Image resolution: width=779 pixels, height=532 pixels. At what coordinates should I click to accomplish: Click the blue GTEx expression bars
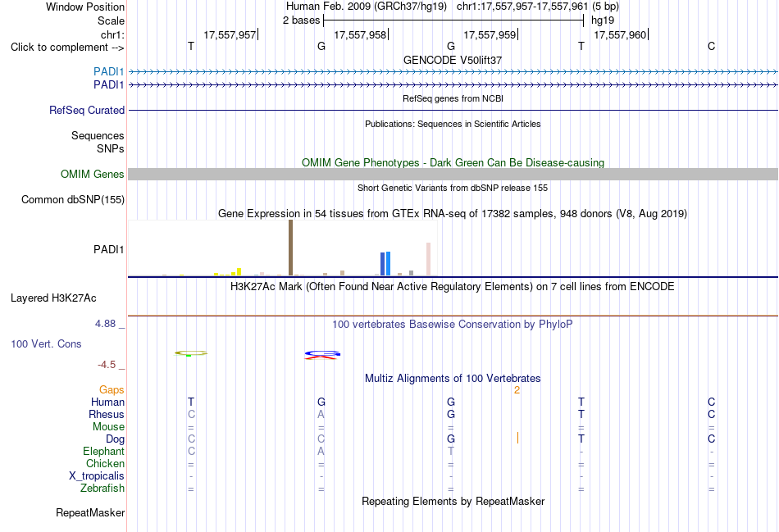[385, 263]
